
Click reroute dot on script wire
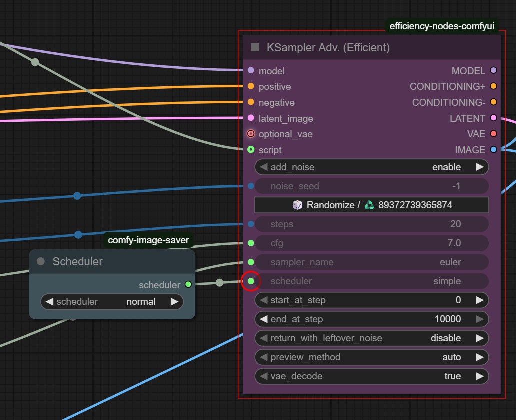(35, 62)
